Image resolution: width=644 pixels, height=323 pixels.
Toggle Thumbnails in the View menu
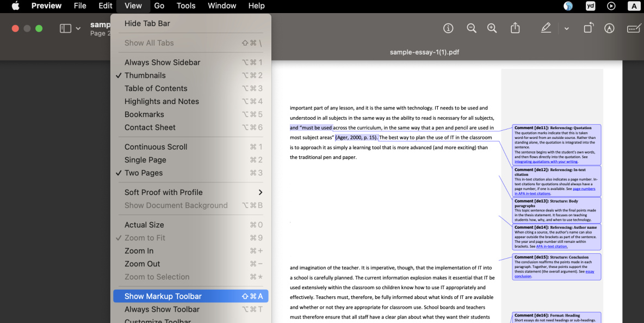(144, 75)
